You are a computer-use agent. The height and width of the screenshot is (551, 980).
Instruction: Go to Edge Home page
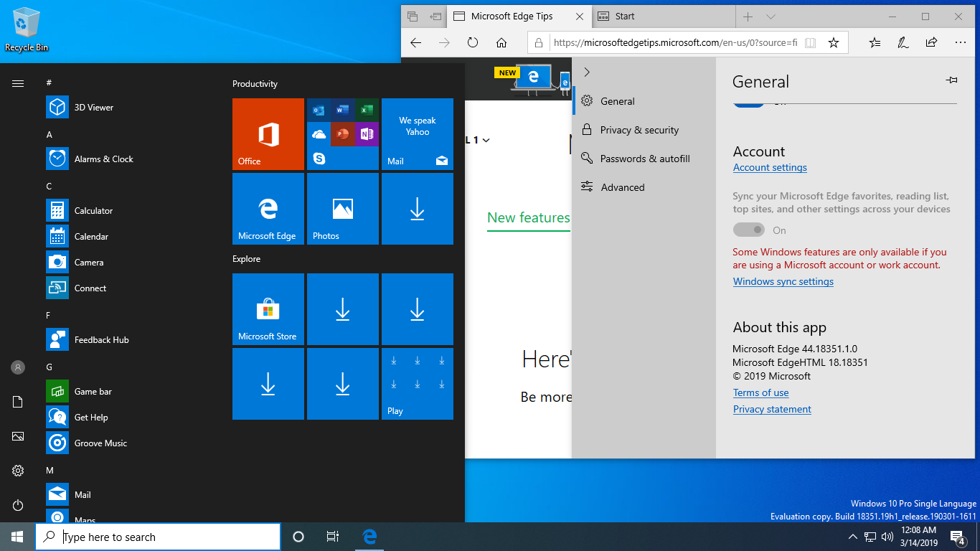501,42
